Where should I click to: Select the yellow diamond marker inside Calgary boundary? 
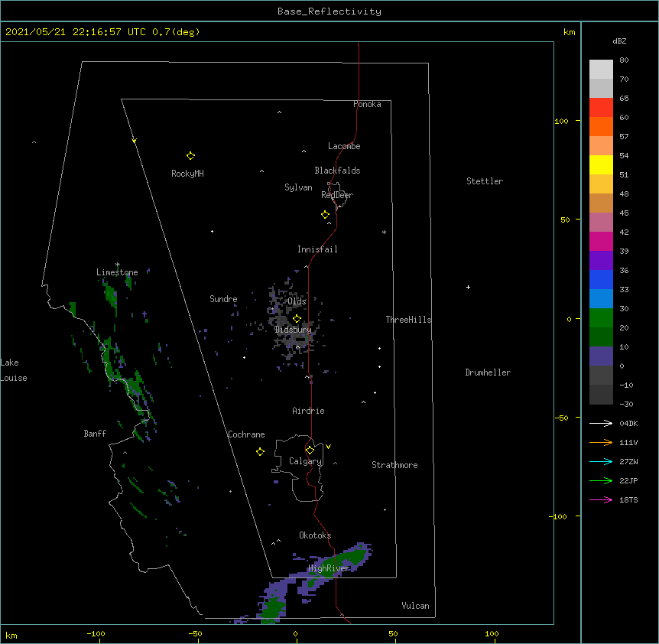[310, 450]
